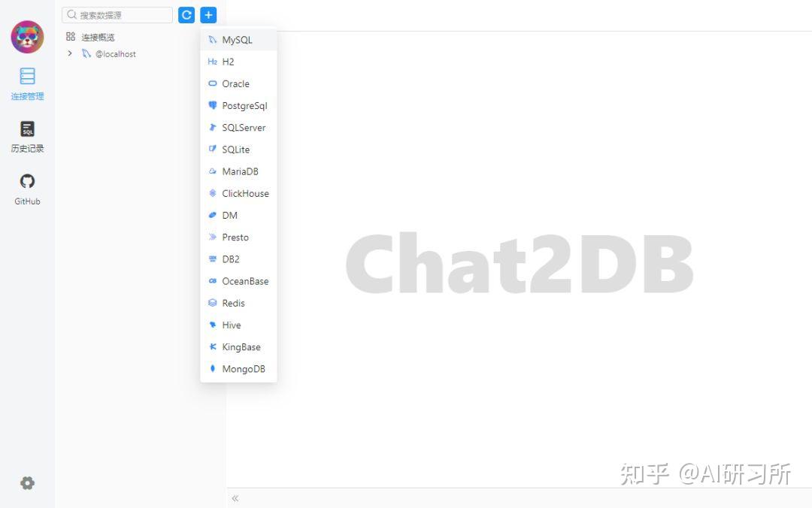Open the GitHub link in sidebar
The image size is (812, 508).
(28, 189)
